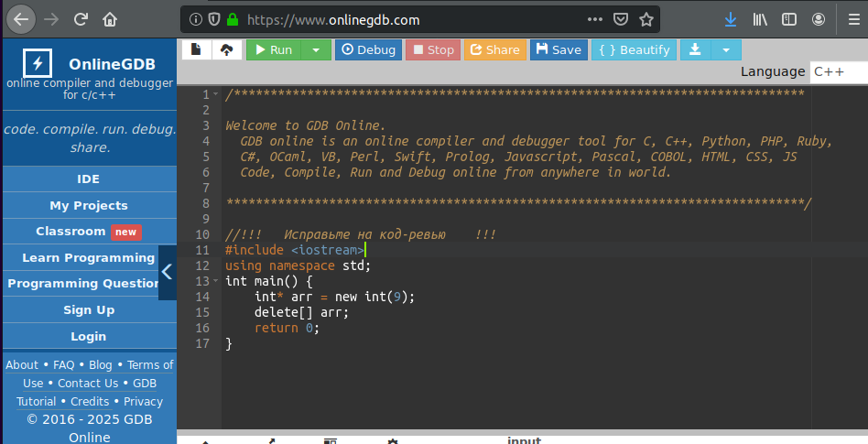Viewport: 868px width, 444px height.
Task: Open the browser hamburger menu
Action: click(854, 20)
